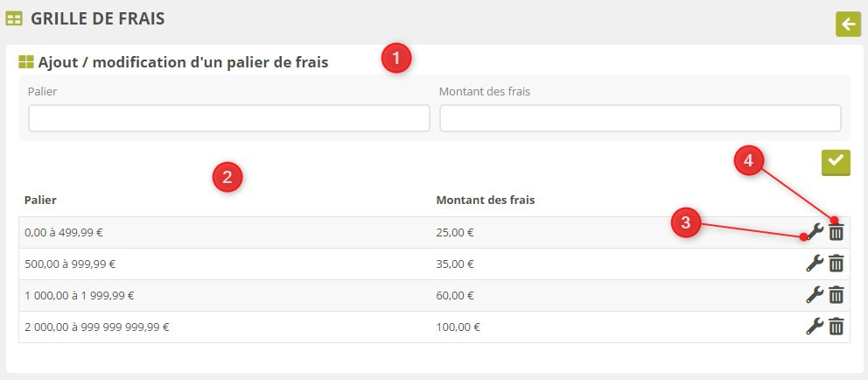The height and width of the screenshot is (380, 868).
Task: Click the green back arrow button
Action: [x=848, y=25]
